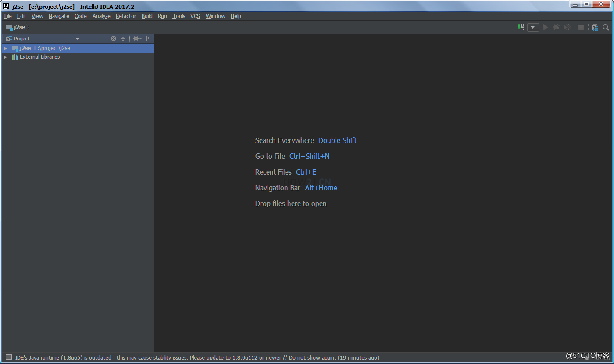The width and height of the screenshot is (614, 364).
Task: Click the j2se navigation bar breadcrumb
Action: pos(16,27)
